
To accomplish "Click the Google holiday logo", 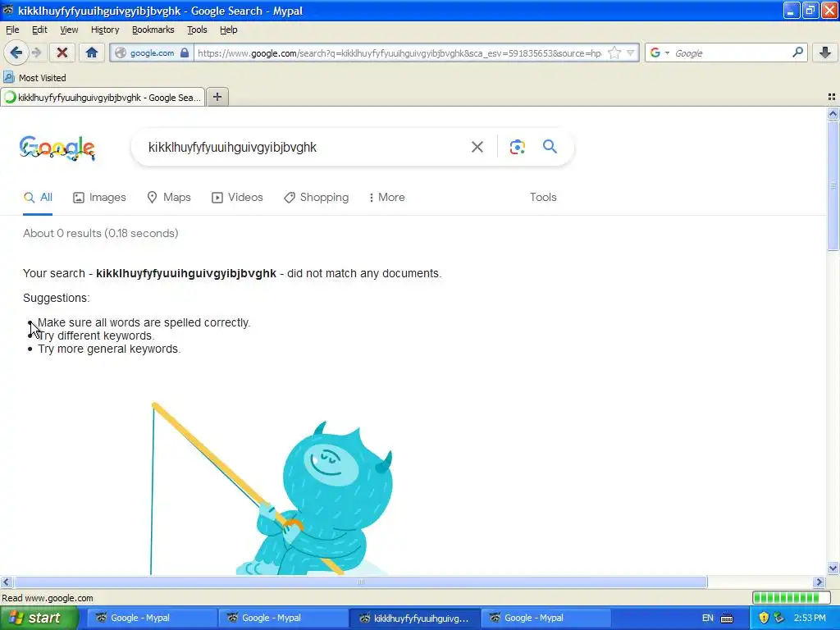I will tap(57, 148).
